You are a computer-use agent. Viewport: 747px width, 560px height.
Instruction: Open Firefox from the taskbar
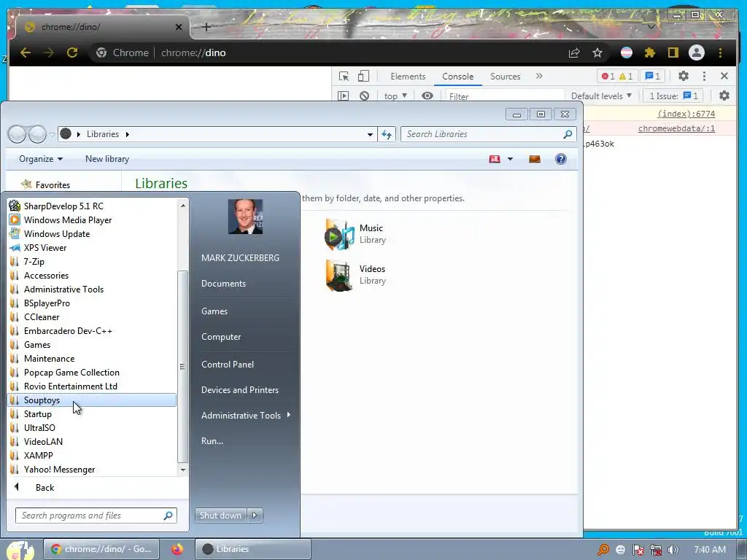[177, 549]
